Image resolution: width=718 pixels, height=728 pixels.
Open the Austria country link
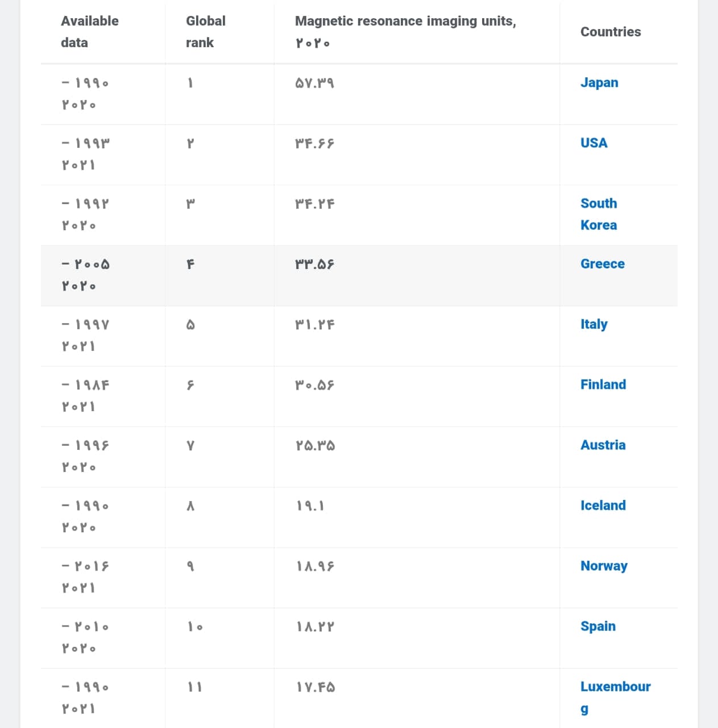click(603, 445)
